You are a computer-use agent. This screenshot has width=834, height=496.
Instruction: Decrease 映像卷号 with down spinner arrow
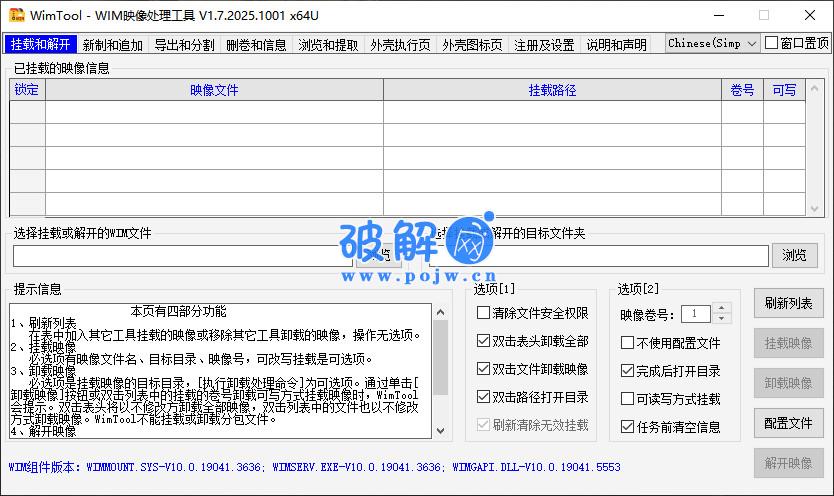722,318
